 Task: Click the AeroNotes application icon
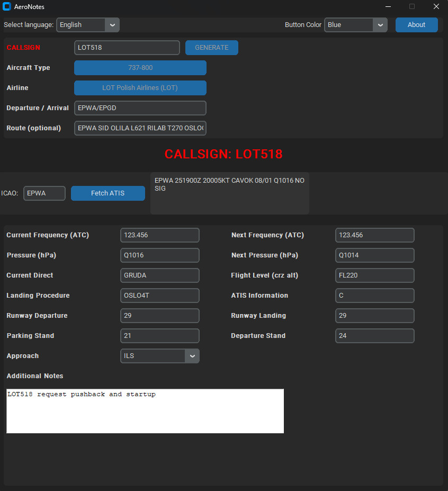(x=7, y=7)
